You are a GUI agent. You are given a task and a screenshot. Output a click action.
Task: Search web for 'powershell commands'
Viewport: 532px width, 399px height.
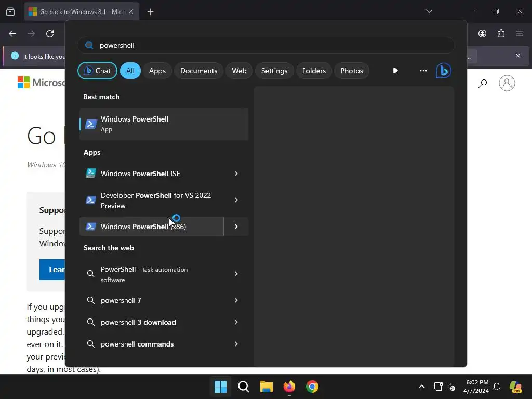click(x=152, y=344)
